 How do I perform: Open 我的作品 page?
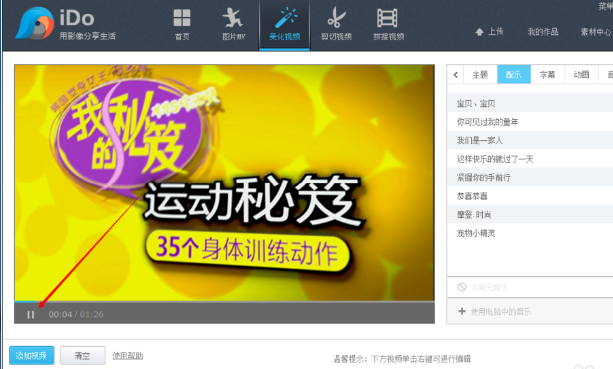[x=543, y=32]
